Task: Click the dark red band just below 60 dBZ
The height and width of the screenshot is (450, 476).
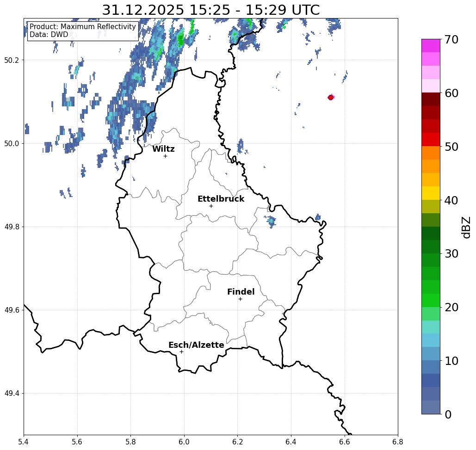Action: 431,99
